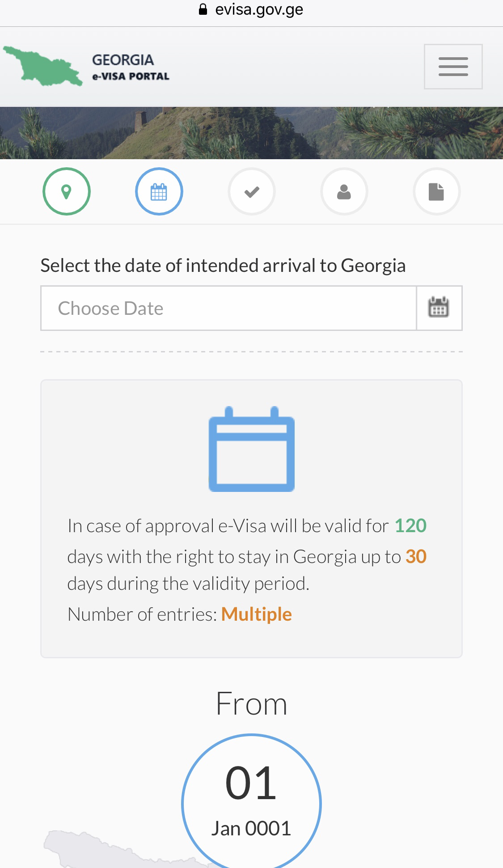Click the arrival date selection heading
The width and height of the screenshot is (503, 868).
click(x=223, y=266)
